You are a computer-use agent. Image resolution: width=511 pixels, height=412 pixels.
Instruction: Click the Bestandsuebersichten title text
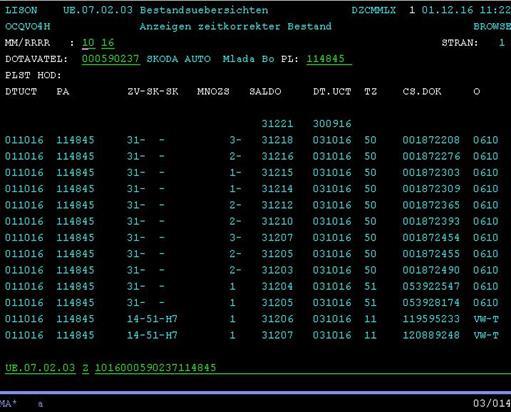(204, 10)
